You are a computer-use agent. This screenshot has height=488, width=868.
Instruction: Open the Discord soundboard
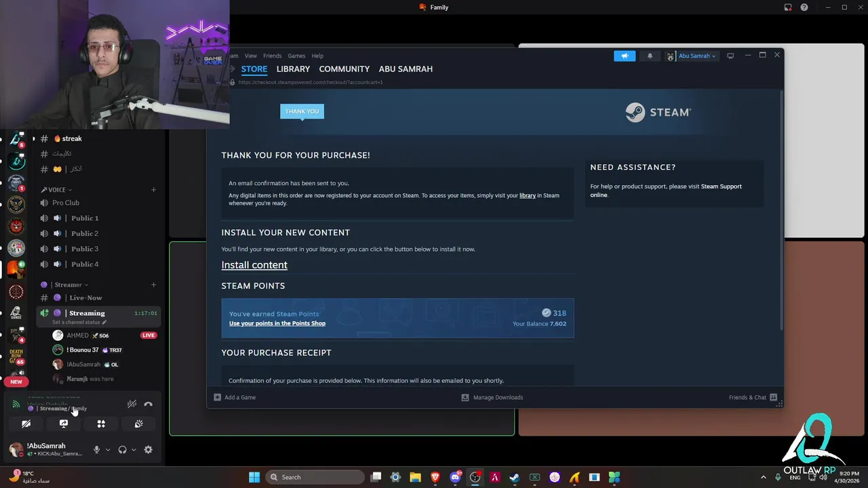138,424
